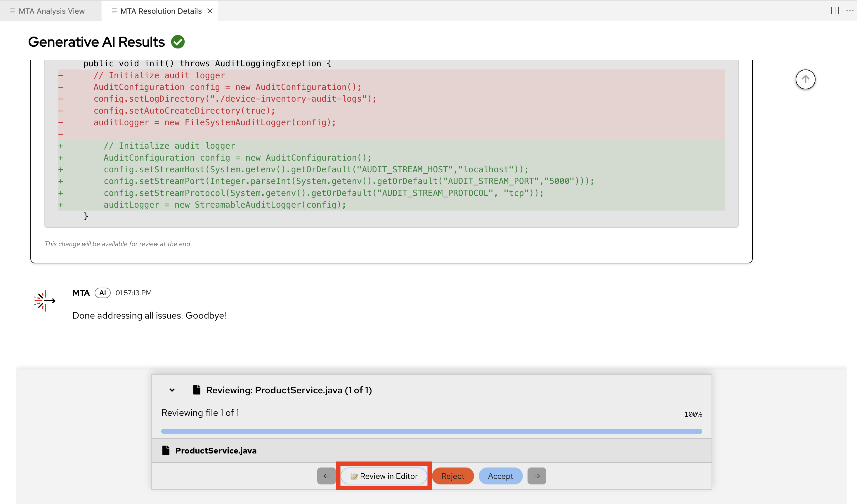The image size is (857, 504).
Task: Open the split editor layout icon
Action: click(x=835, y=11)
